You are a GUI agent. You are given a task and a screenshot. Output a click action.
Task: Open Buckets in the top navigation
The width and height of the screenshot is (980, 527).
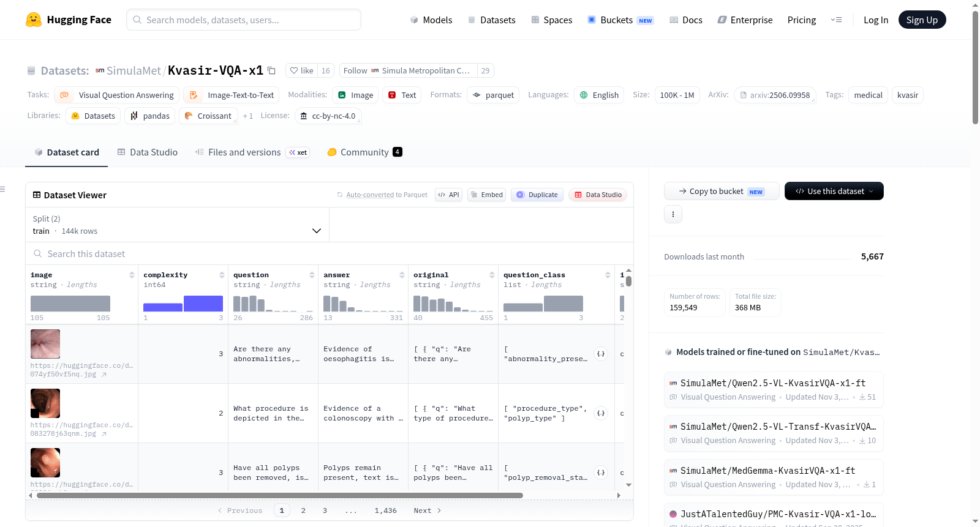pos(620,20)
